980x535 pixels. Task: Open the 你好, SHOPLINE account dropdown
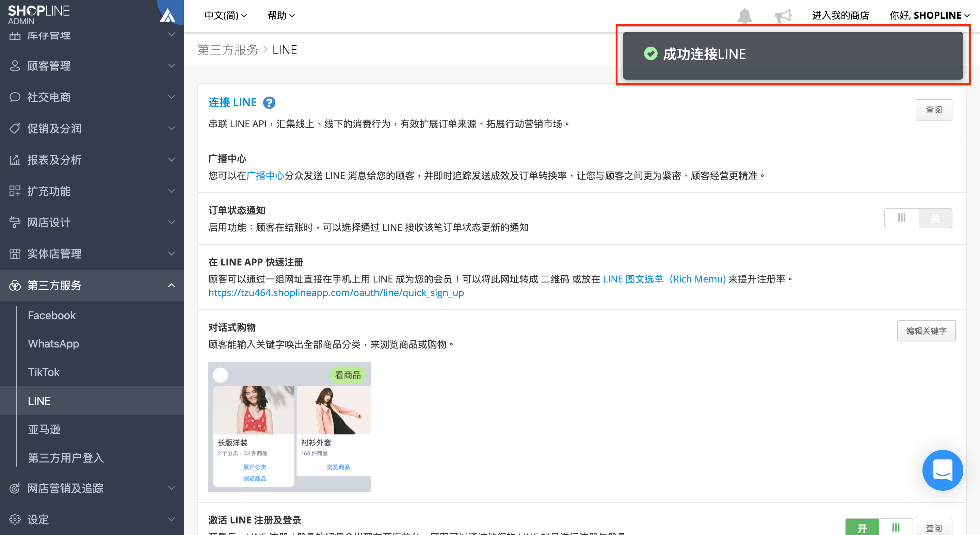tap(929, 16)
